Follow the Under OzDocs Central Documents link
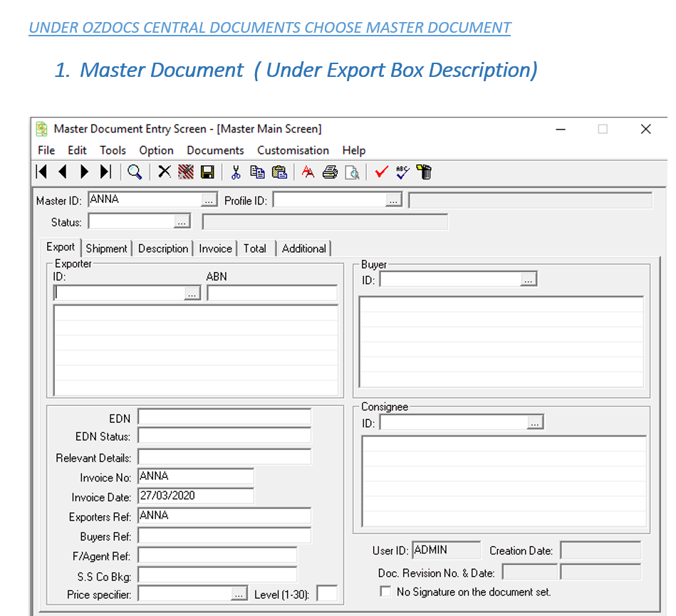Viewport: 676px width, 616px height. (x=269, y=28)
